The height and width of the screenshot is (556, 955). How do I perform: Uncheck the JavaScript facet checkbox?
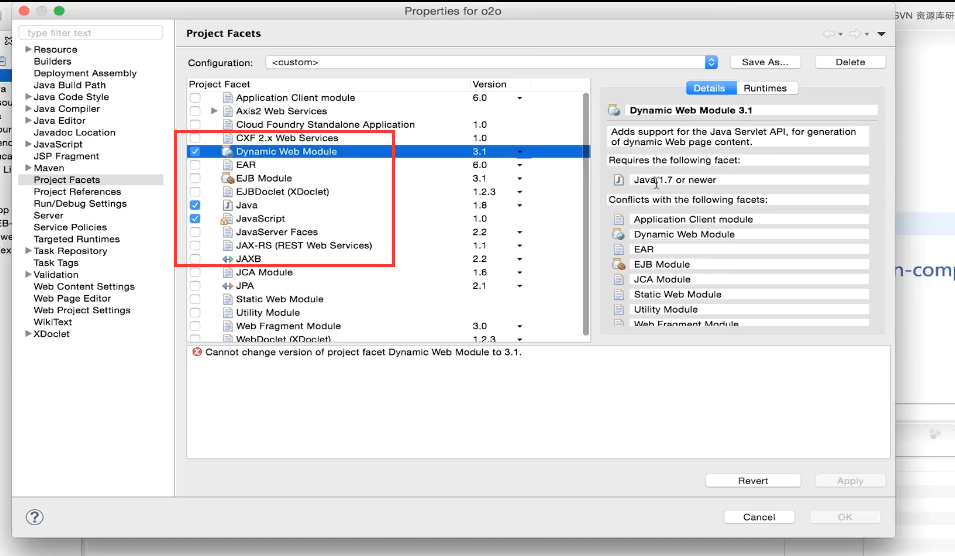[195, 219]
